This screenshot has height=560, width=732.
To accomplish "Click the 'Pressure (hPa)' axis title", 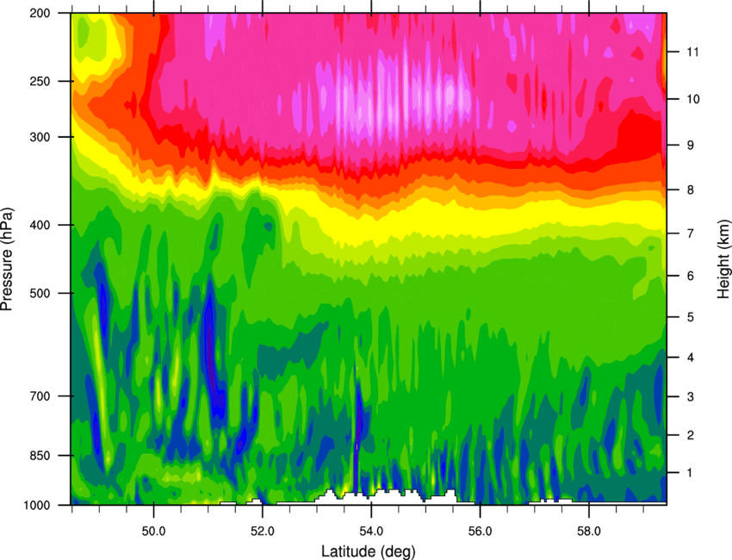I will [7, 259].
